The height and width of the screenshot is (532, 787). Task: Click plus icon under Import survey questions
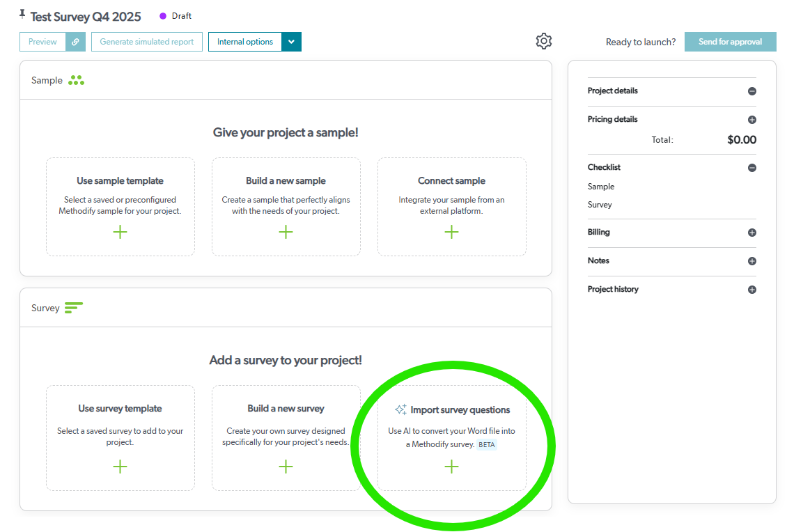tap(451, 467)
